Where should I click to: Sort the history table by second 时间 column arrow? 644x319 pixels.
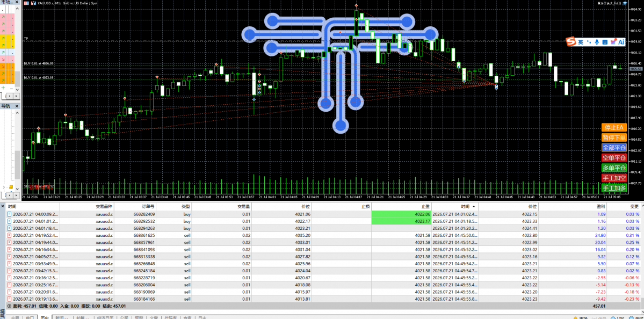pos(474,207)
